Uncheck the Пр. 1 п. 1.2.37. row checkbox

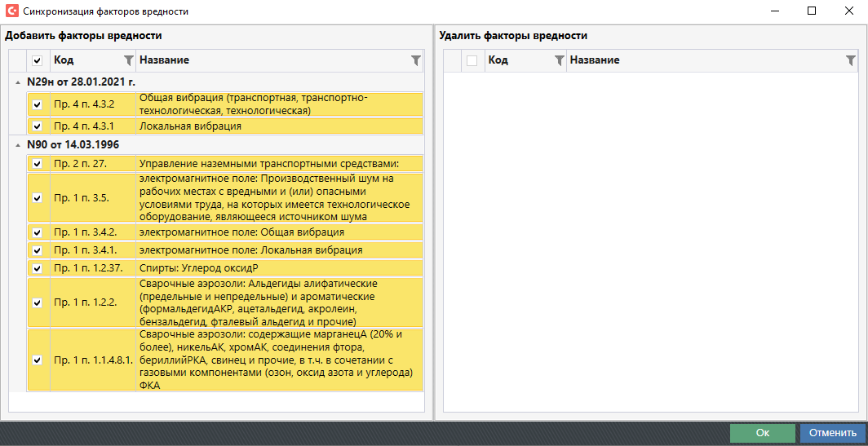click(37, 268)
